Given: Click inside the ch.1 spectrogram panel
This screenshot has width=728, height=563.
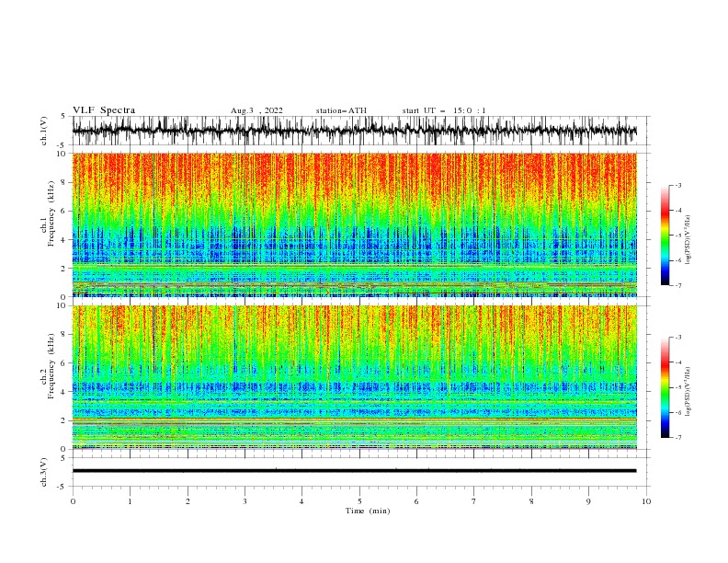Looking at the screenshot, I should 355,224.
